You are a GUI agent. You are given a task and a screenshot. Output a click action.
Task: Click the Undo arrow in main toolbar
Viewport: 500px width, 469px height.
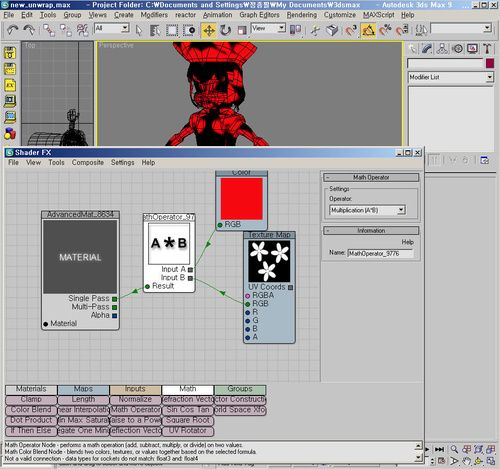(x=12, y=30)
